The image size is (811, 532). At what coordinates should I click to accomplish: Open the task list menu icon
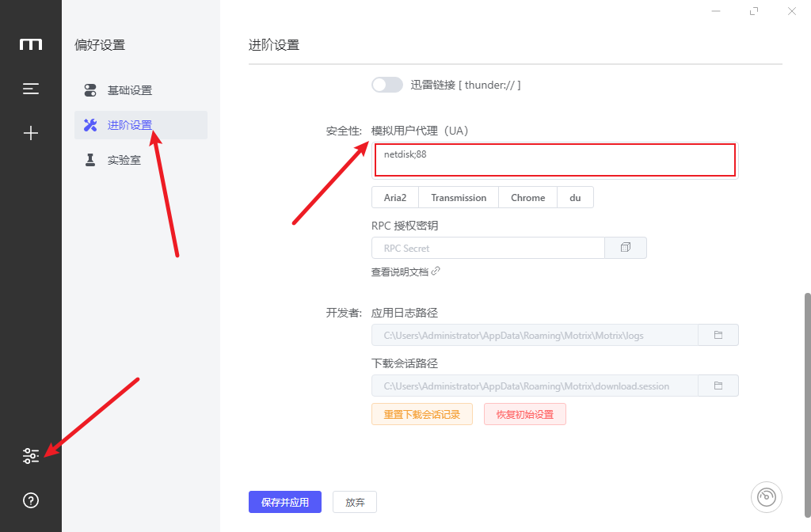point(31,89)
